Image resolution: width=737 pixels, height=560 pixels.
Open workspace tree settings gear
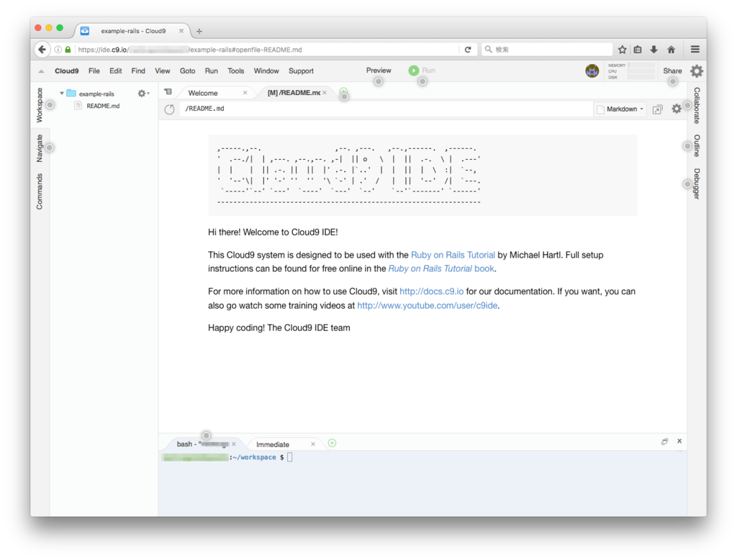[143, 94]
